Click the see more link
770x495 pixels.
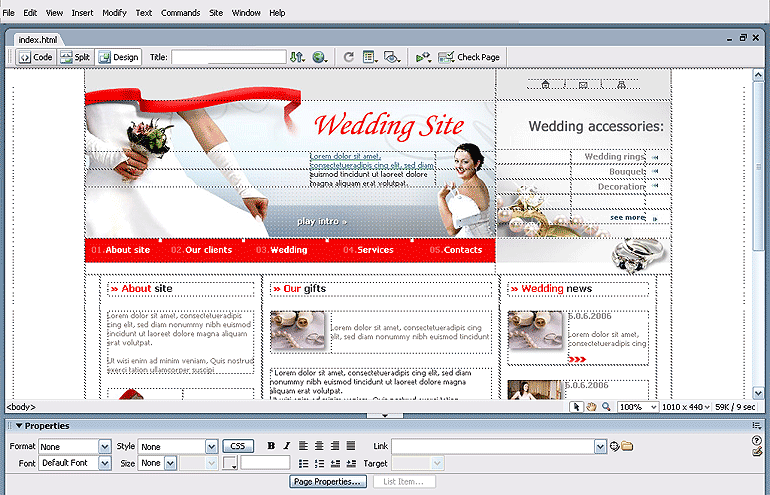628,218
